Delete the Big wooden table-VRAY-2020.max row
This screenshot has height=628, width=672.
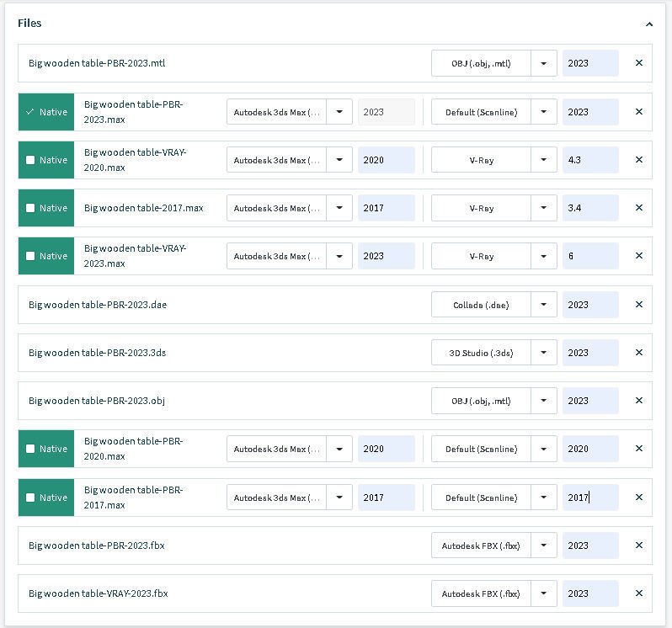638,160
